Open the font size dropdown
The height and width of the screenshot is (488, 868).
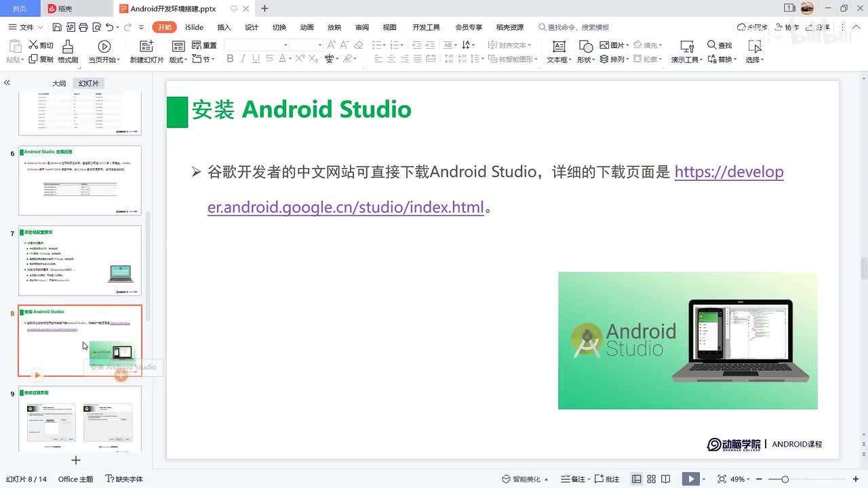pos(319,45)
